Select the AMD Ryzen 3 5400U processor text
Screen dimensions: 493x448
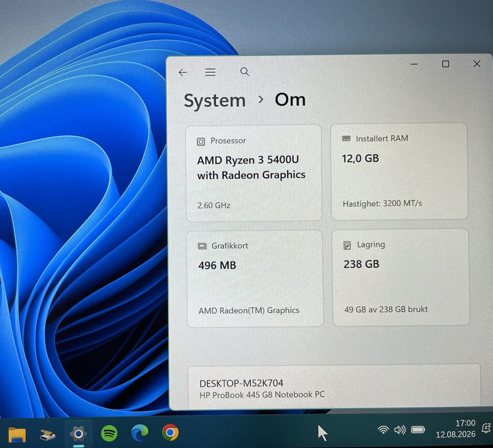(251, 167)
